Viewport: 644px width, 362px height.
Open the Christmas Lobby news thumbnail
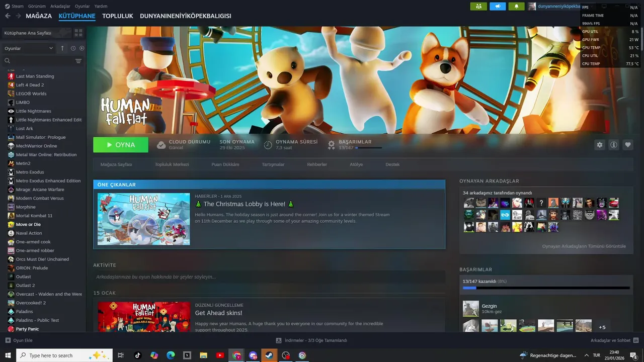coord(144,219)
